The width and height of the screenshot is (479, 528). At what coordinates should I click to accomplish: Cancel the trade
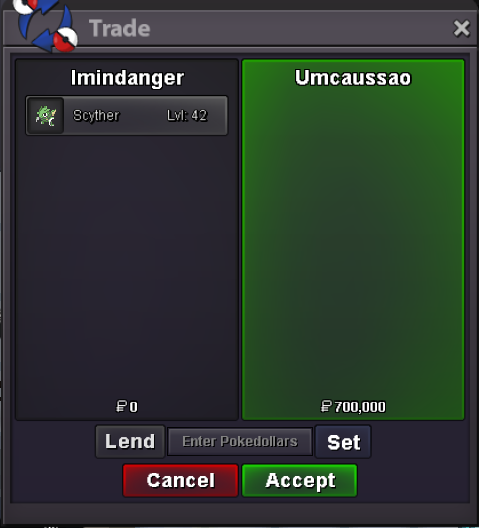pyautogui.click(x=181, y=481)
